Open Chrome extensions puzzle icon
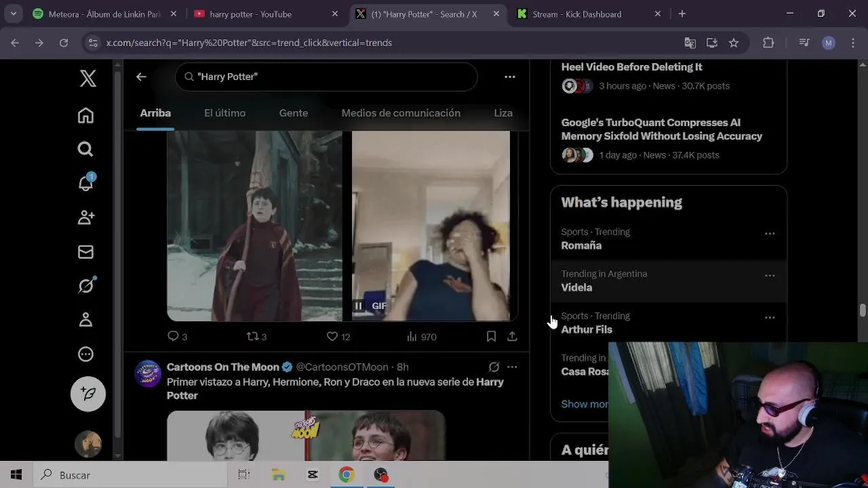Viewport: 868px width, 488px height. [768, 43]
